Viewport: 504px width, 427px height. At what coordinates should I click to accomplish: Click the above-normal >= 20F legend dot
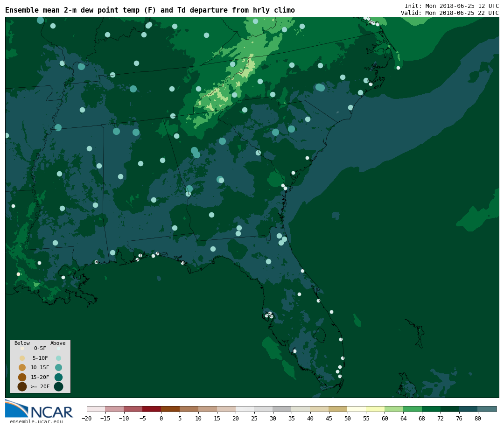pyautogui.click(x=58, y=386)
